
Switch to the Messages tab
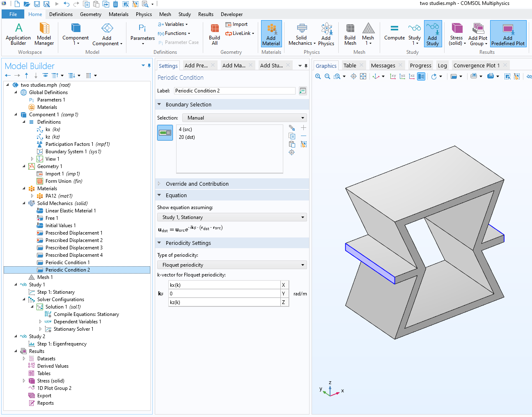tap(383, 66)
